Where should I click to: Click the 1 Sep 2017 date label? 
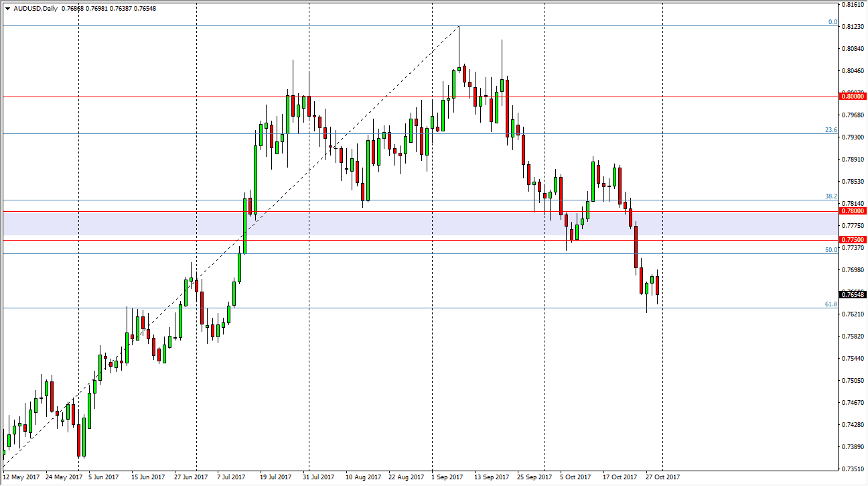click(446, 477)
